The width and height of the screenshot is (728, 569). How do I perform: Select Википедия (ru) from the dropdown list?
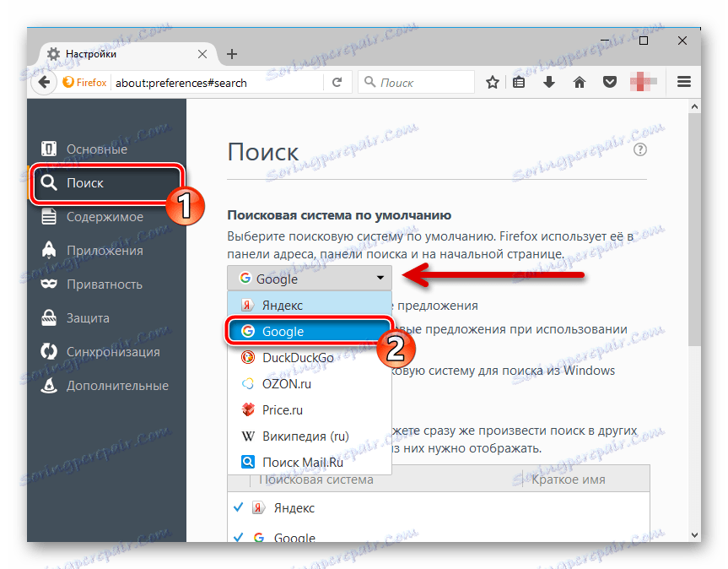[310, 436]
